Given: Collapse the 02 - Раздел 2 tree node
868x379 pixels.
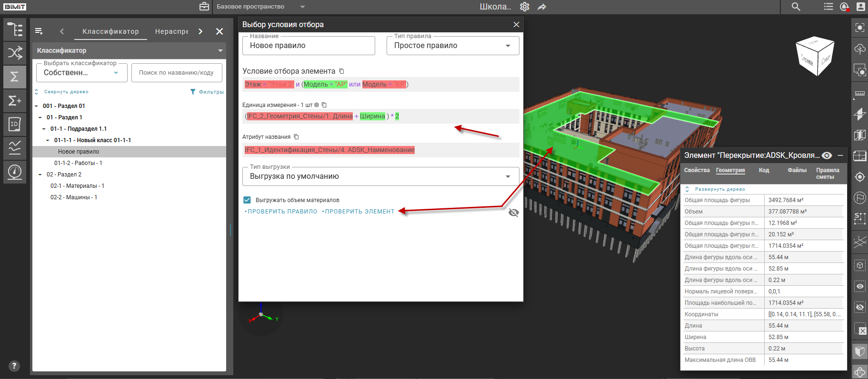Looking at the screenshot, I should 40,175.
